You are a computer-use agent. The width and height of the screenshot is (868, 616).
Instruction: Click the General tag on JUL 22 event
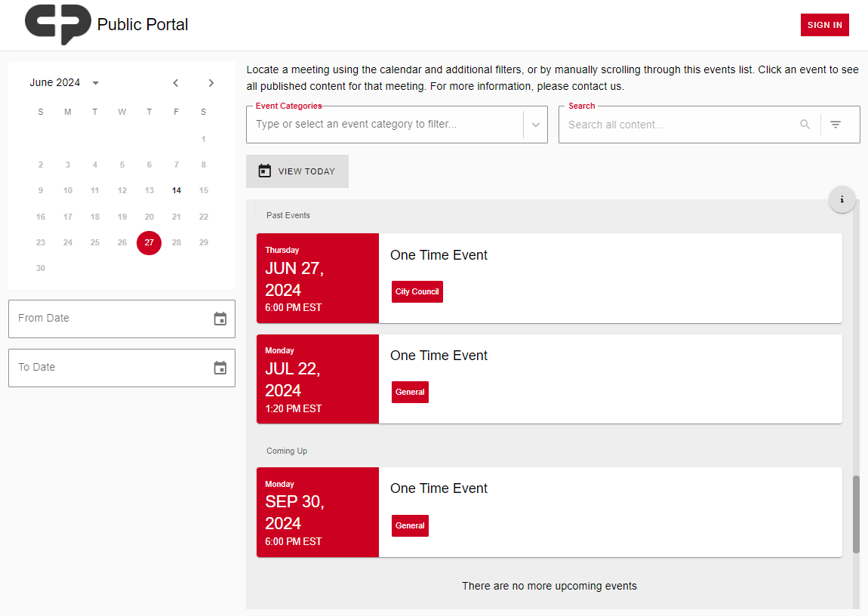(x=410, y=392)
